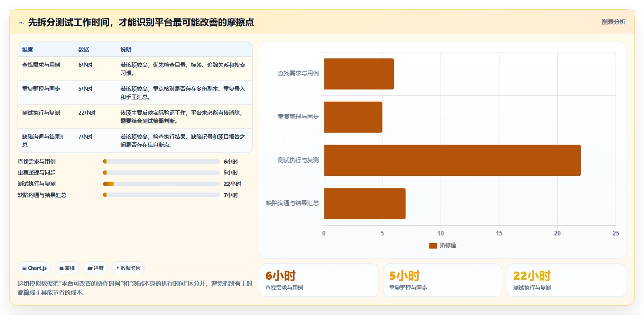Click the 22小时 table cell
The height and width of the screenshot is (315, 644).
click(87, 113)
